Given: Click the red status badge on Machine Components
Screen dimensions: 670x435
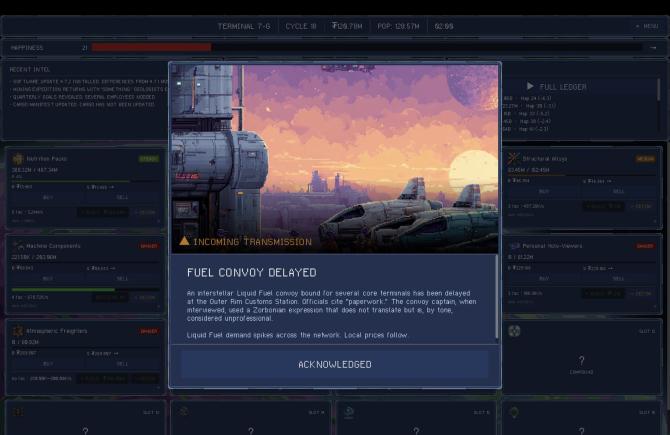Looking at the screenshot, I should click(x=149, y=246).
